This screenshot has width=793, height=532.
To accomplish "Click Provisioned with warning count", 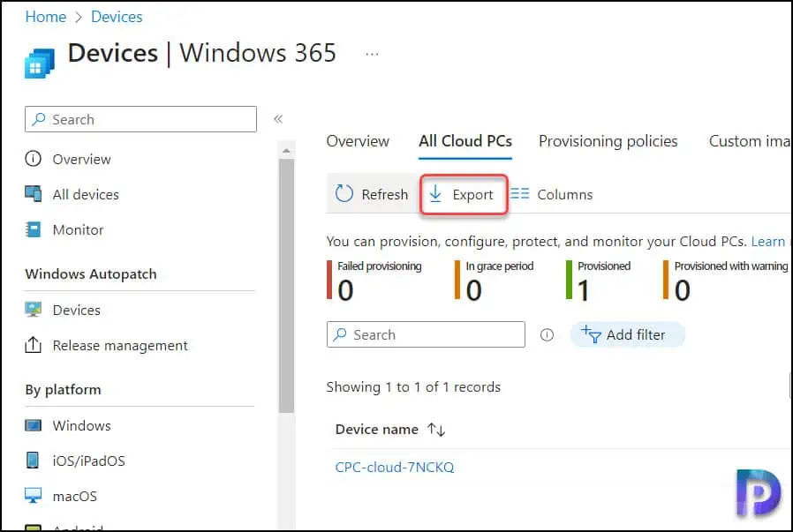I will click(682, 290).
